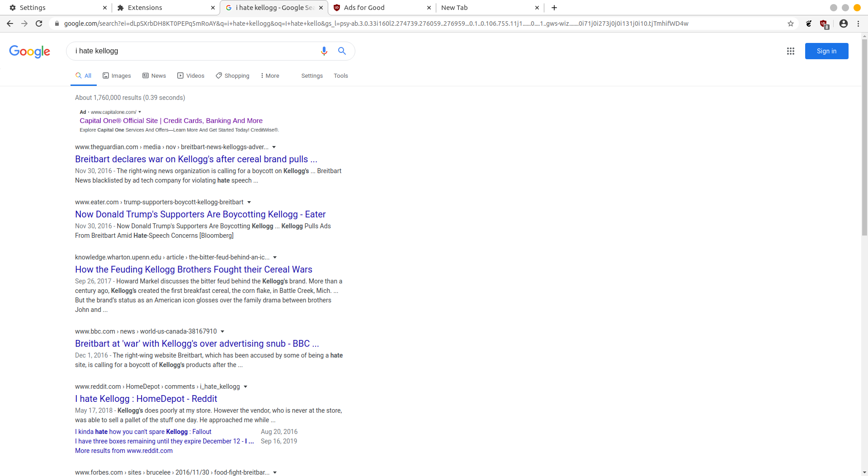
Task: Open search Settings menu
Action: coord(312,75)
